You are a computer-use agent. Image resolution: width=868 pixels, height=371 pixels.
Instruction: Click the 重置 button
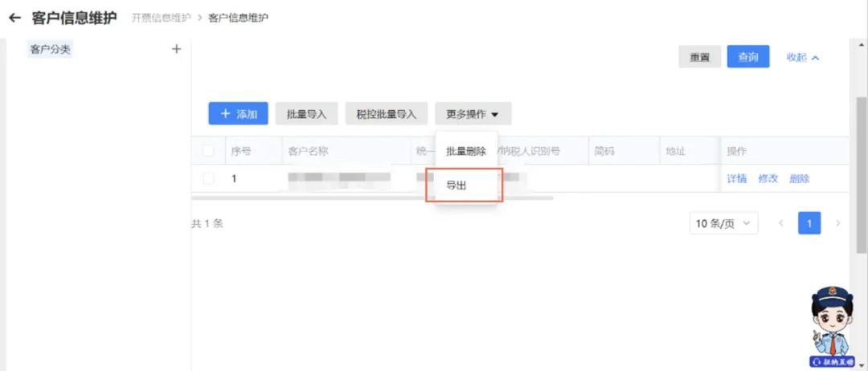tap(700, 57)
